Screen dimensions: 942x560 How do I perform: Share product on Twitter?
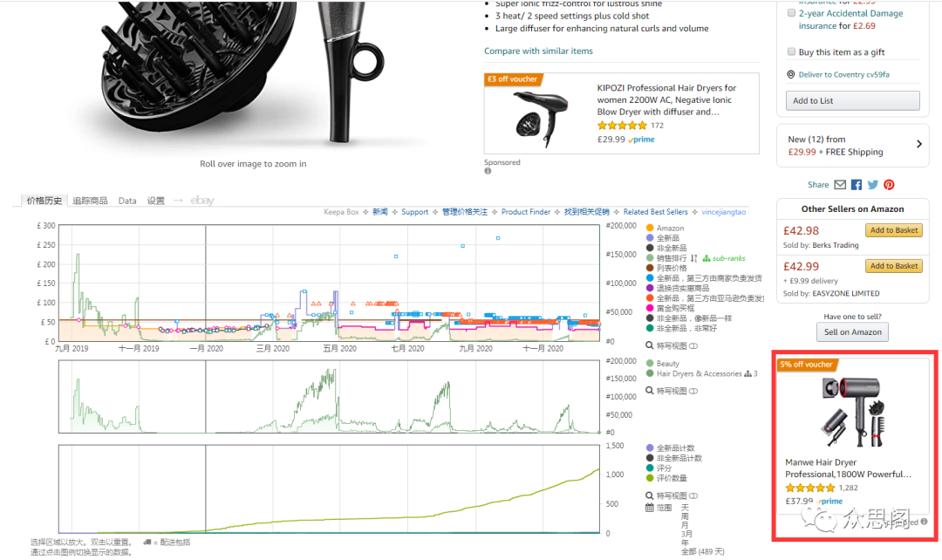tap(872, 185)
